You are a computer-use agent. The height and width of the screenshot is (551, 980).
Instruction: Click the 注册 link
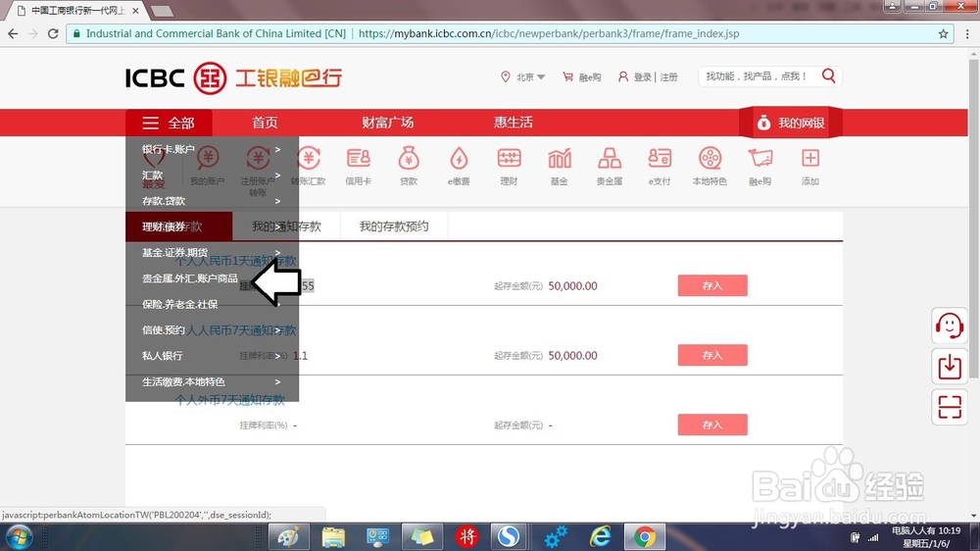pyautogui.click(x=668, y=76)
